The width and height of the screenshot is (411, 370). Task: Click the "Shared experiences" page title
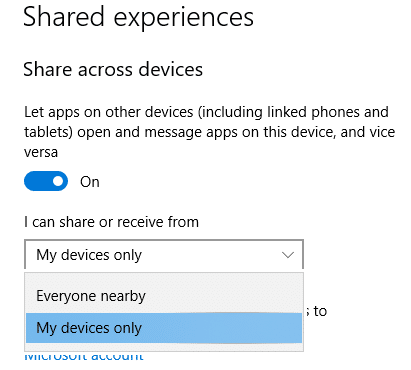pyautogui.click(x=138, y=17)
